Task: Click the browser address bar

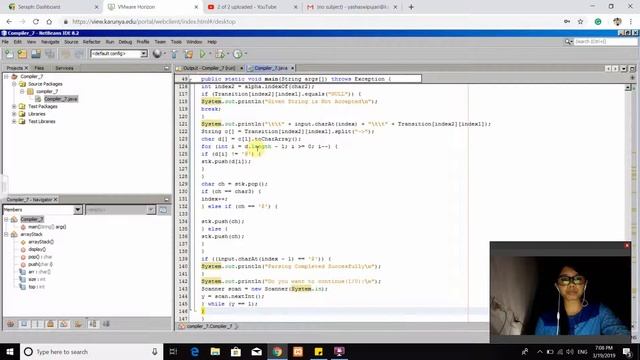Action: (310, 21)
